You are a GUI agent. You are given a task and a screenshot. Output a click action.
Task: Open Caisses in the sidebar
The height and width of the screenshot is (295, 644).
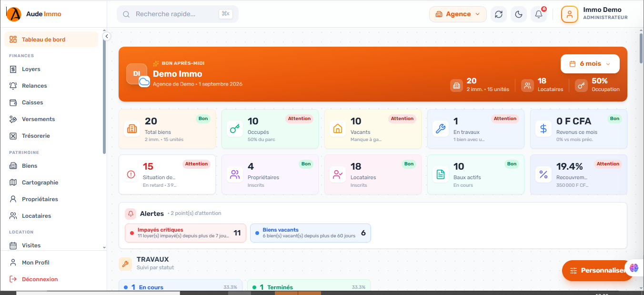[x=51, y=102]
